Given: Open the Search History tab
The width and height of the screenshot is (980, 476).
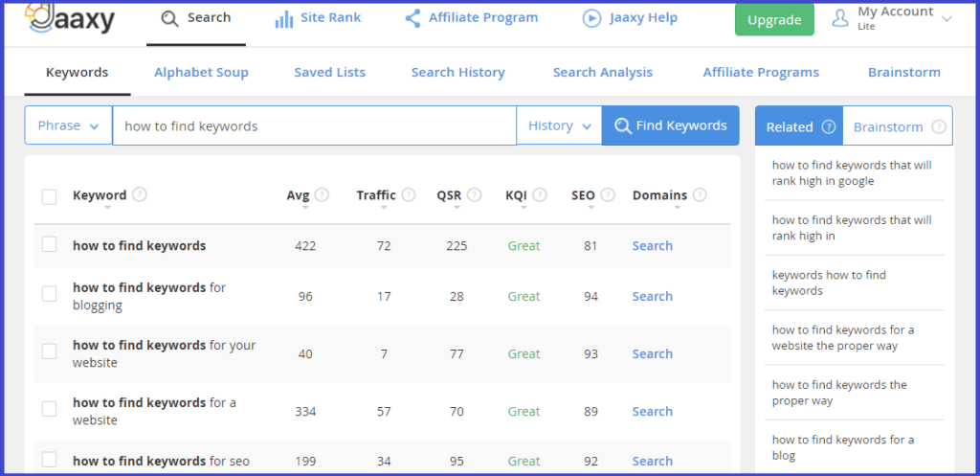Looking at the screenshot, I should pos(458,73).
